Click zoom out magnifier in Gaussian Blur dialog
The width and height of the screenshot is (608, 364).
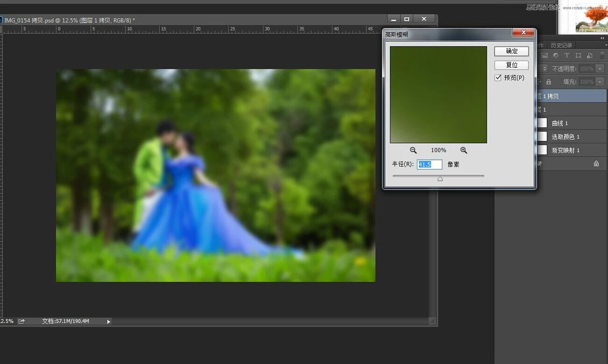pyautogui.click(x=413, y=150)
